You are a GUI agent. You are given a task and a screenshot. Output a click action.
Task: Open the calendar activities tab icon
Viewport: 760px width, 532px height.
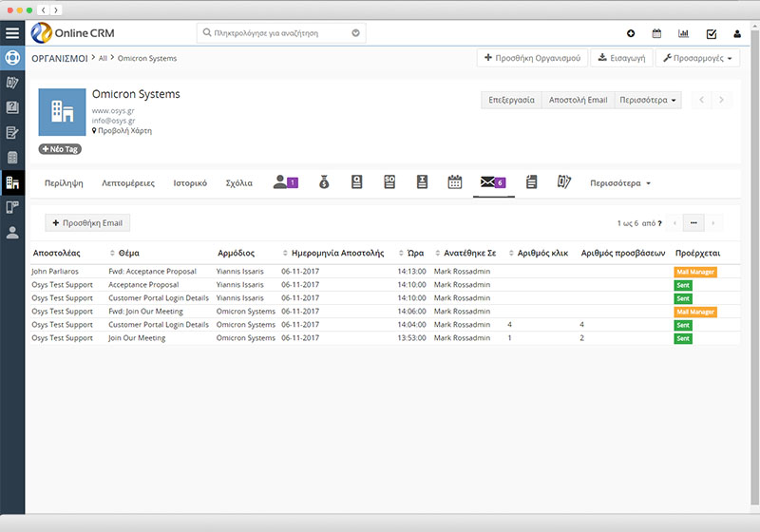(455, 182)
